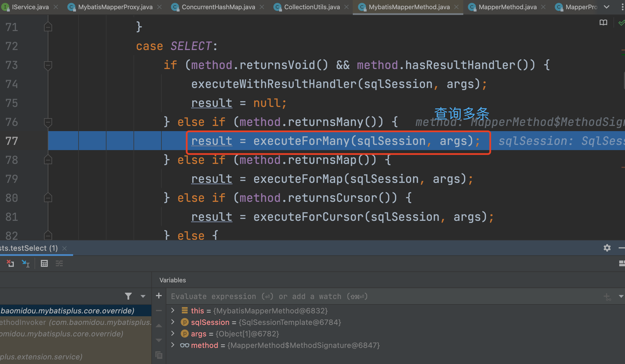The image size is (625, 364).
Task: Toggle fold marker on line 80
Action: click(x=48, y=198)
